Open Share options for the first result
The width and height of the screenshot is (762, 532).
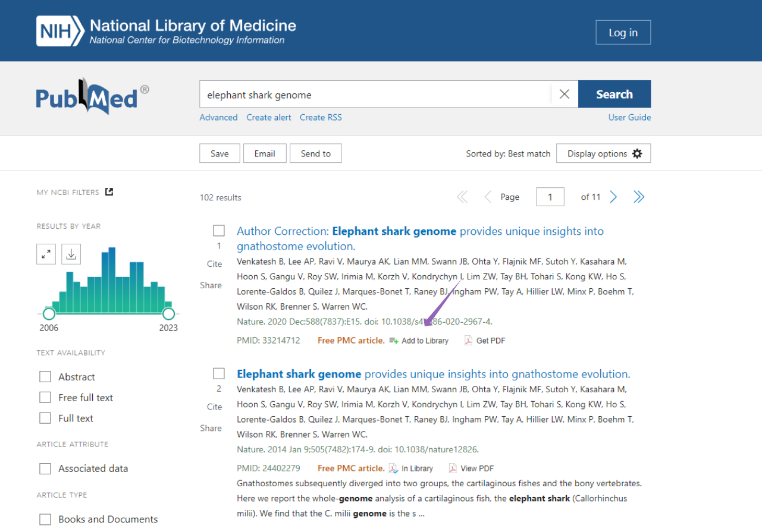(x=211, y=285)
